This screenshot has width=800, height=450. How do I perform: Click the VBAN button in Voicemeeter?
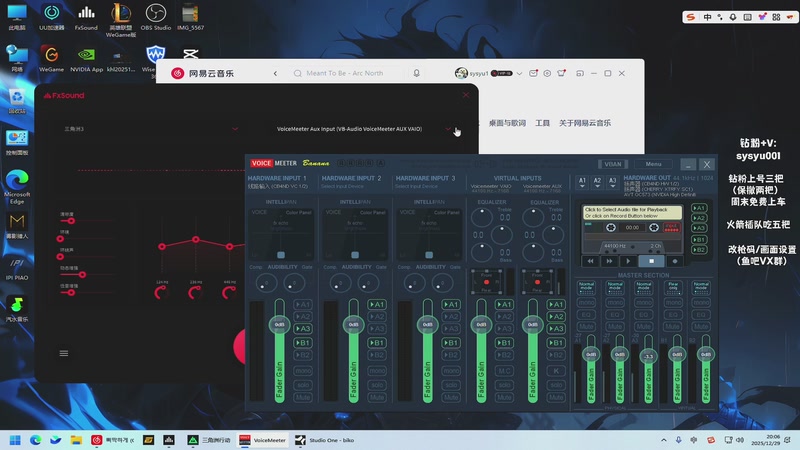pyautogui.click(x=613, y=164)
